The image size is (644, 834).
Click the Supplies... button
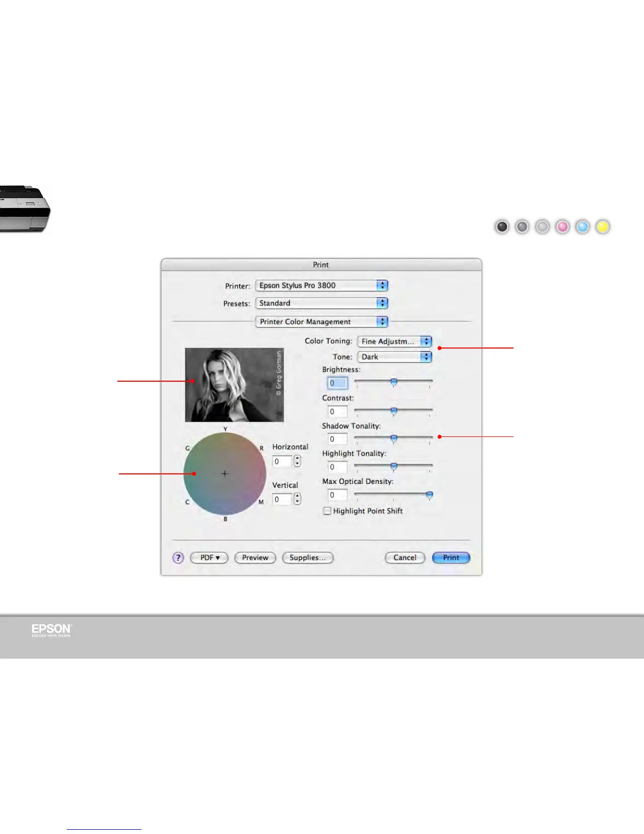pos(308,558)
